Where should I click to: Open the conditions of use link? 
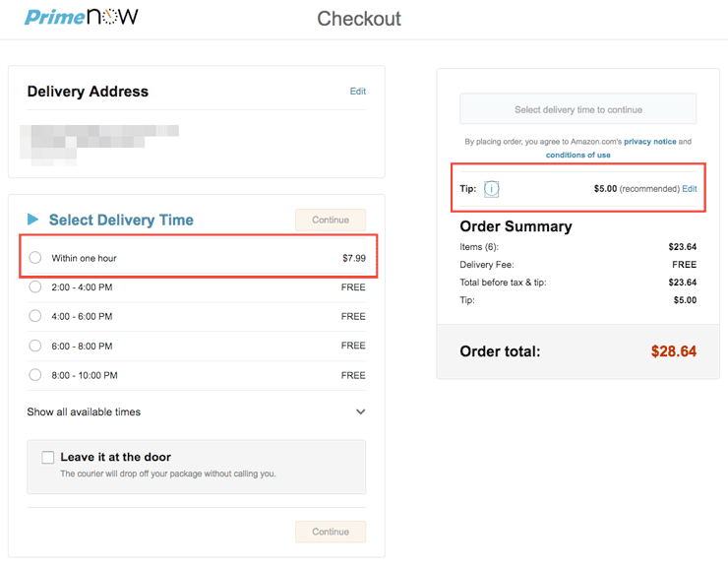[578, 155]
